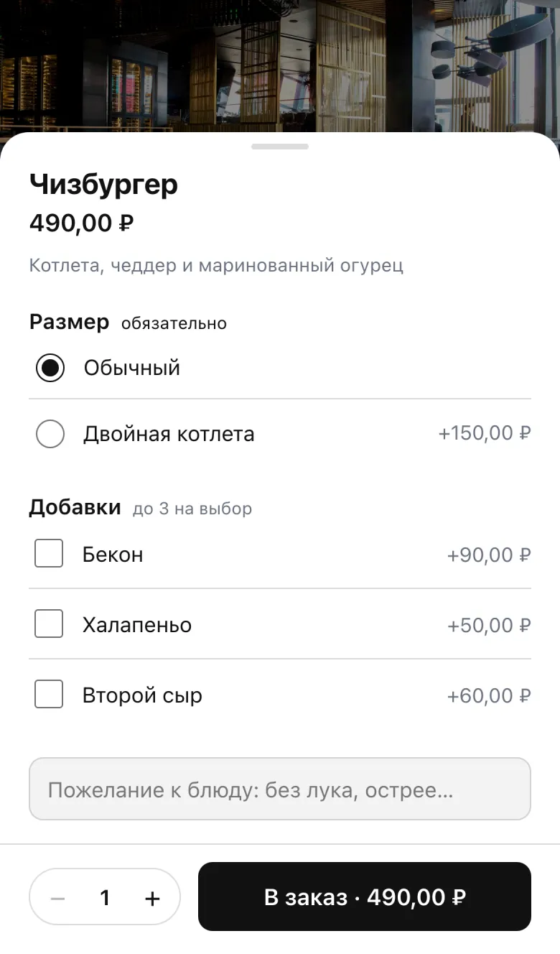
Task: Click the quantity number 1
Action: click(105, 897)
